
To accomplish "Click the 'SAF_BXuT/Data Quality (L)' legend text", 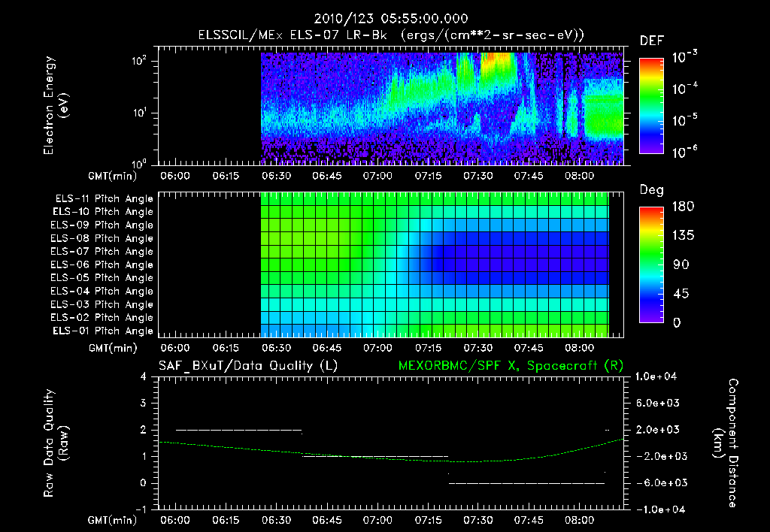I will pos(248,366).
